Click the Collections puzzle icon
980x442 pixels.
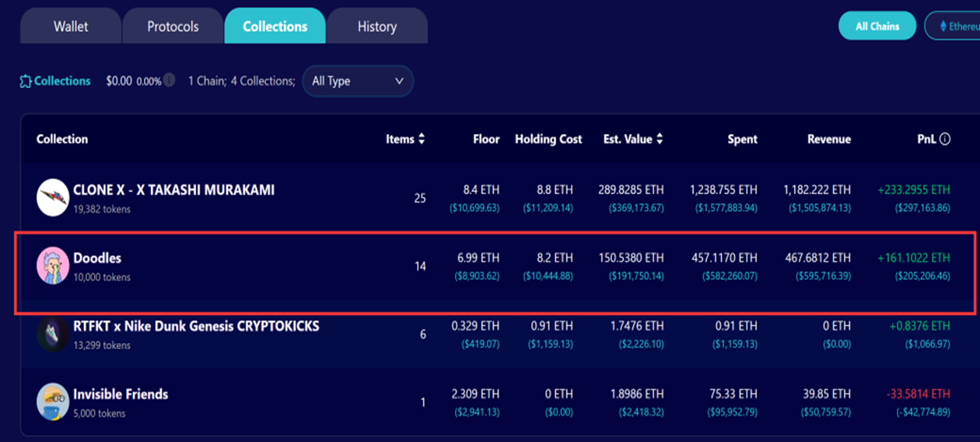coord(26,81)
